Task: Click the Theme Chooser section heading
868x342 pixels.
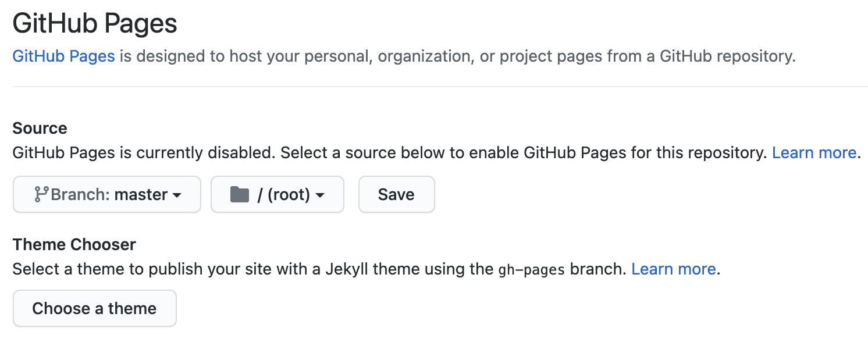Action: coord(74,244)
